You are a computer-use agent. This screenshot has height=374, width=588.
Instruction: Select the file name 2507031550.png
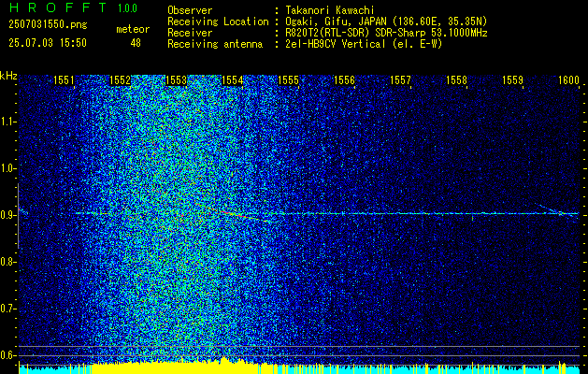[x=48, y=25]
